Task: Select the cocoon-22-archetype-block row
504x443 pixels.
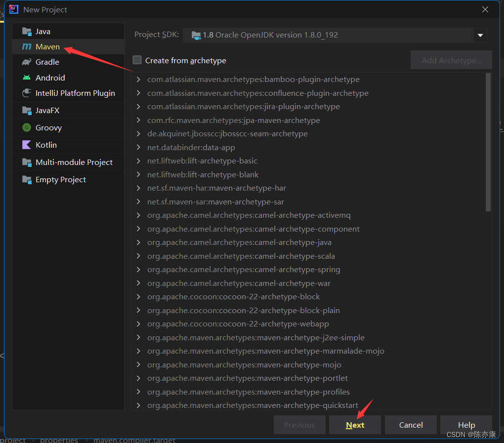Action: pos(308,296)
